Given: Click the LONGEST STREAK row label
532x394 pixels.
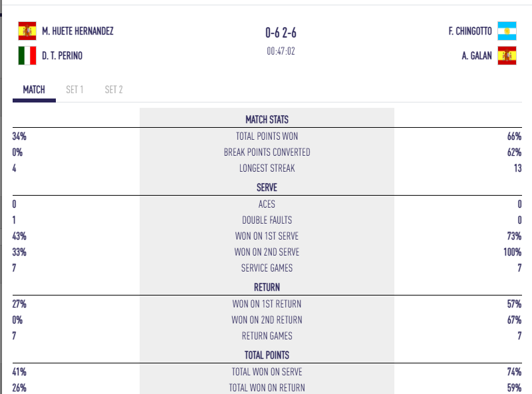Looking at the screenshot, I should pyautogui.click(x=267, y=168).
